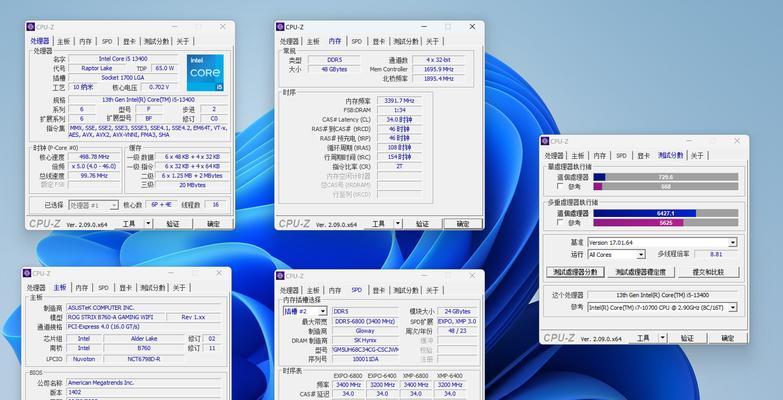Viewport: 783px width, 400px height.
Task: Enable the single-thread 参考 checkbox in benchmark window
Action: pyautogui.click(x=560, y=186)
